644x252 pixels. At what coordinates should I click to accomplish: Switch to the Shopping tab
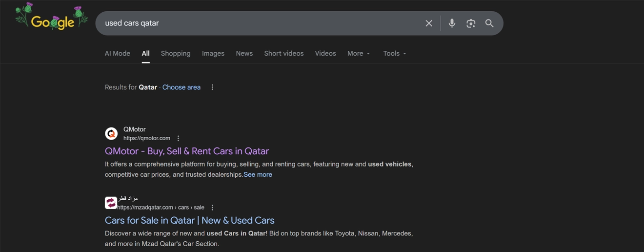point(176,54)
